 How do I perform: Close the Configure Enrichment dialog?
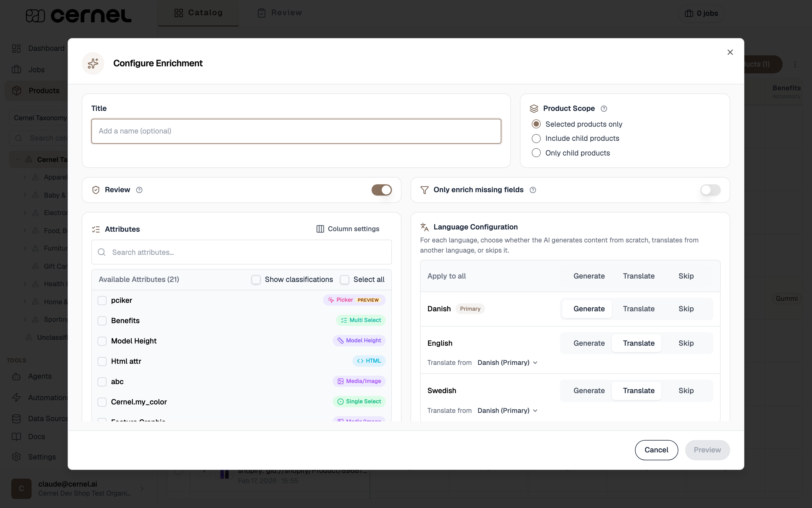(x=730, y=52)
